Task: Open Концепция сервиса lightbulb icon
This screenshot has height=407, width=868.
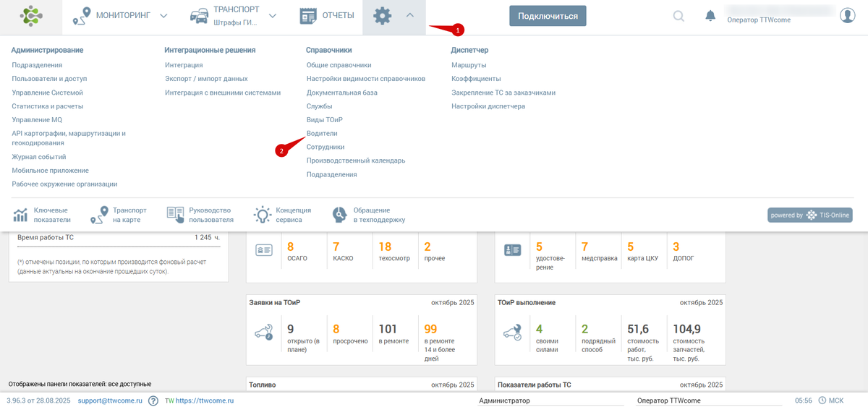Action: [x=262, y=215]
